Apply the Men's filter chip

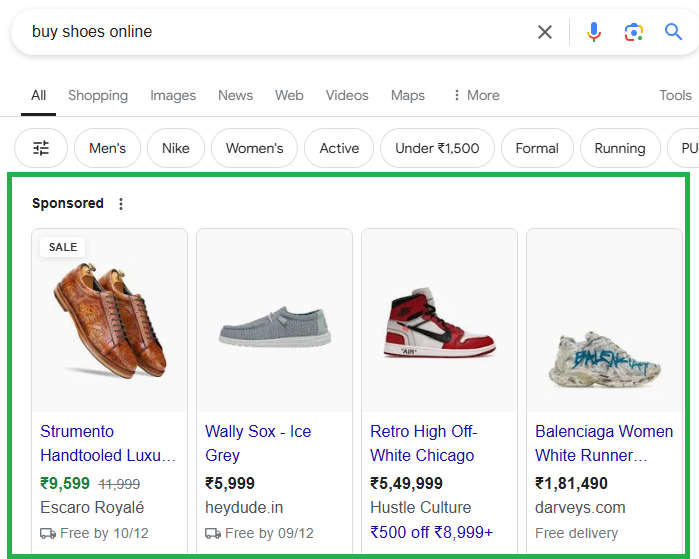[107, 148]
